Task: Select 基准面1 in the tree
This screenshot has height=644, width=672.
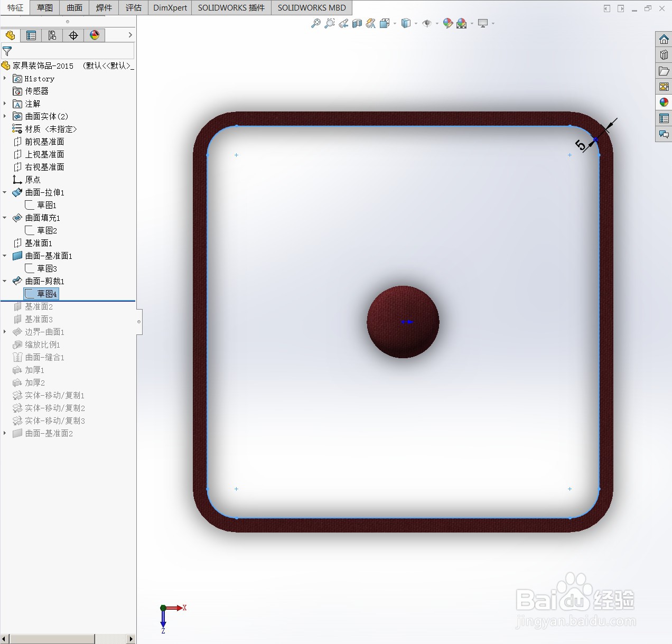Action: point(33,243)
